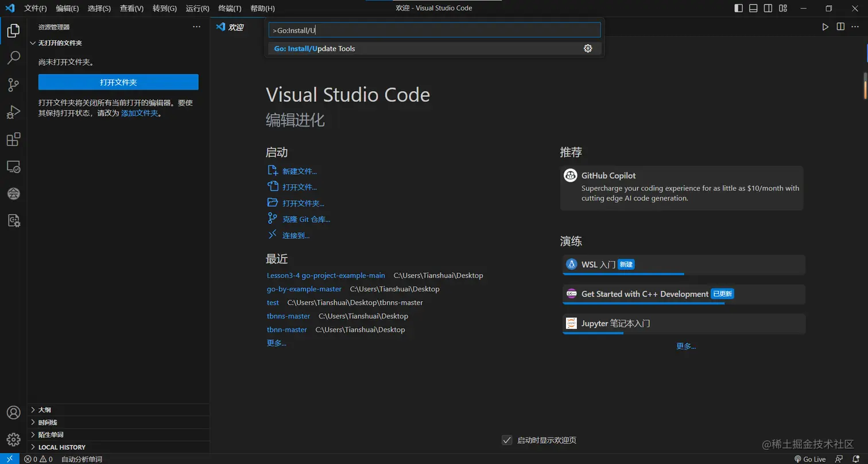The width and height of the screenshot is (868, 464).
Task: Open the WSL 入门 walkthrough
Action: coord(684,265)
